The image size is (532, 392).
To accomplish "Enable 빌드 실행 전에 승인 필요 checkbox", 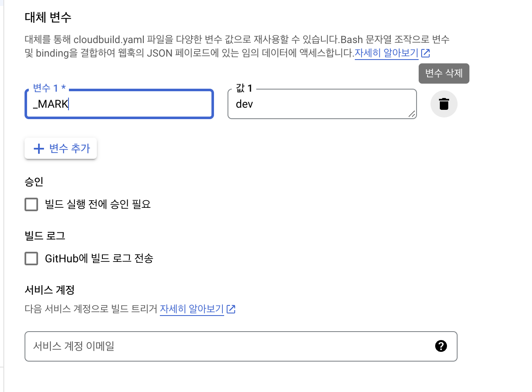I will click(31, 205).
